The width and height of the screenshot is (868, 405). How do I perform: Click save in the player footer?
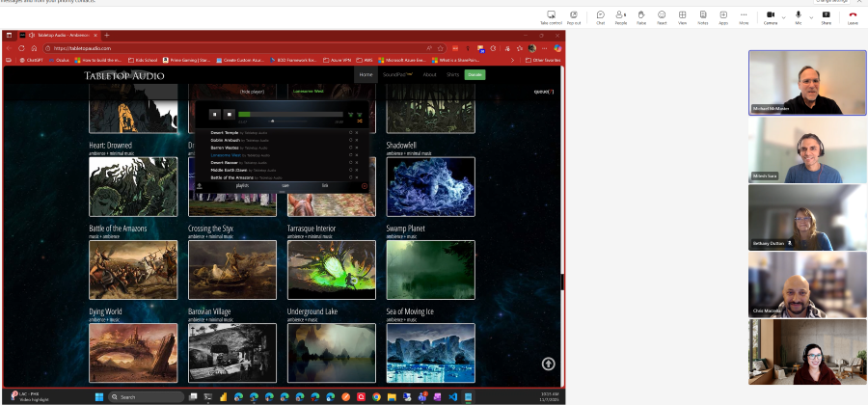pyautogui.click(x=285, y=185)
